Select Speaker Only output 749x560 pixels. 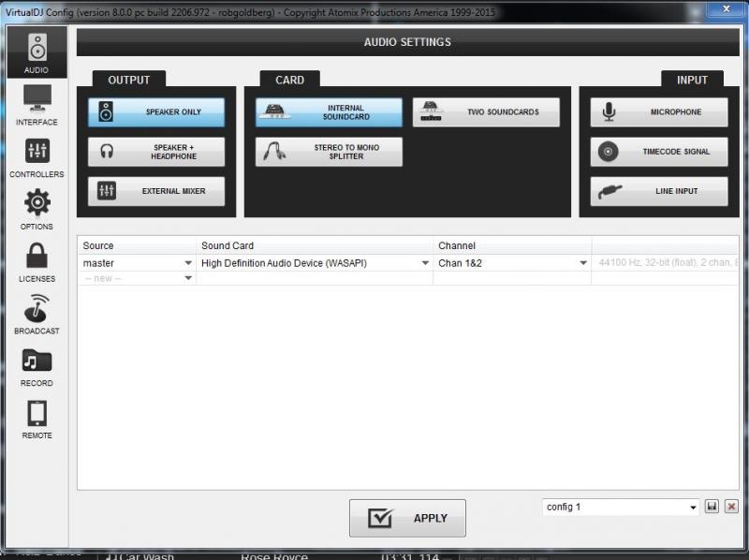tap(156, 112)
